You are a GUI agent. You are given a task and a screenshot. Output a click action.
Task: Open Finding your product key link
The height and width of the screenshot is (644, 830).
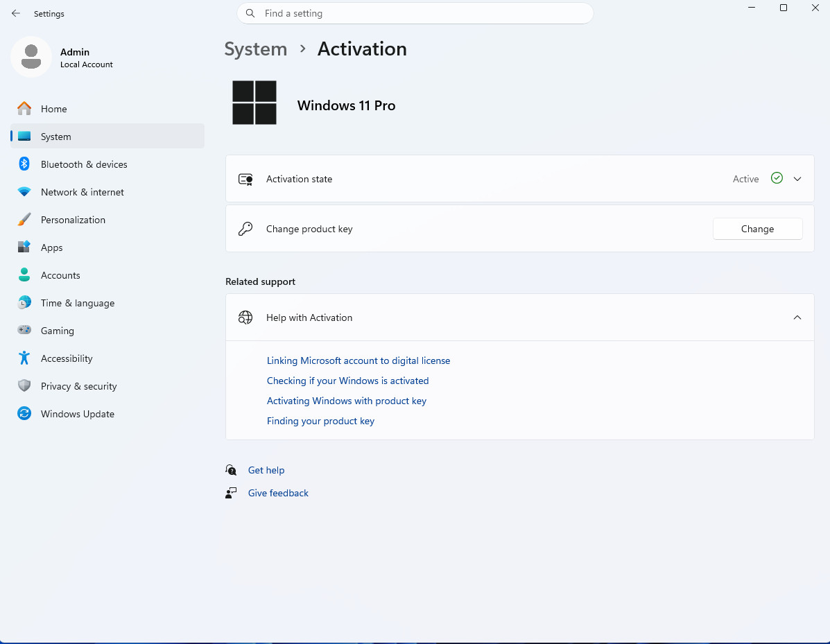[x=321, y=421]
